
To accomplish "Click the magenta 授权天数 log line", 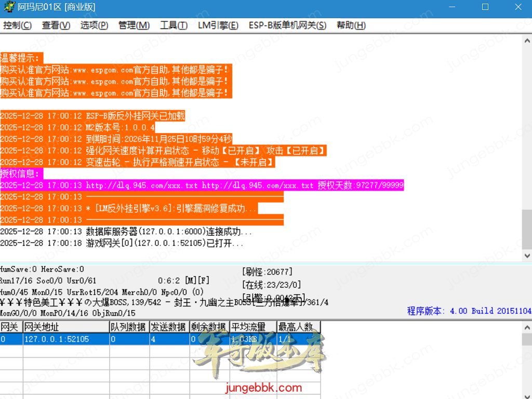I will pyautogui.click(x=202, y=185).
